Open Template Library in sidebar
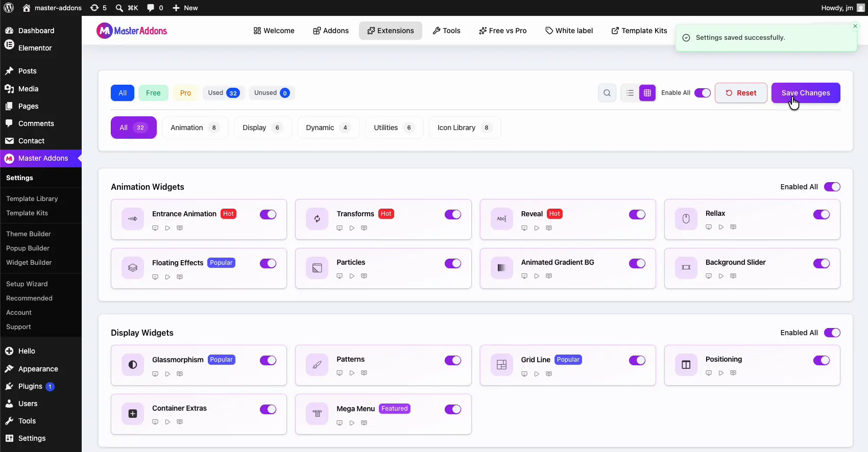The width and height of the screenshot is (868, 452). click(32, 198)
